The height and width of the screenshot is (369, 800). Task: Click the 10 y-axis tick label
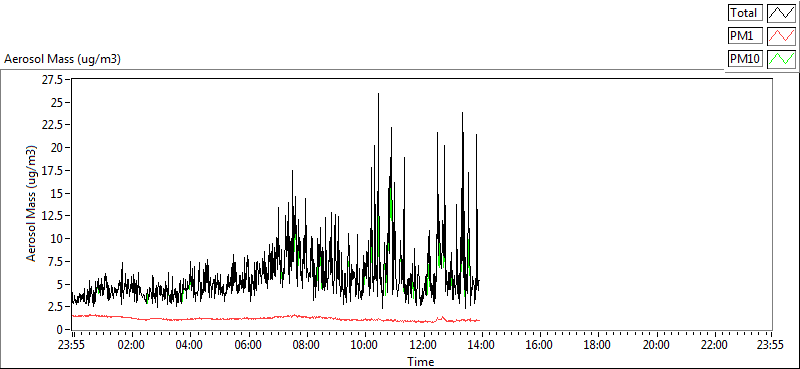57,238
